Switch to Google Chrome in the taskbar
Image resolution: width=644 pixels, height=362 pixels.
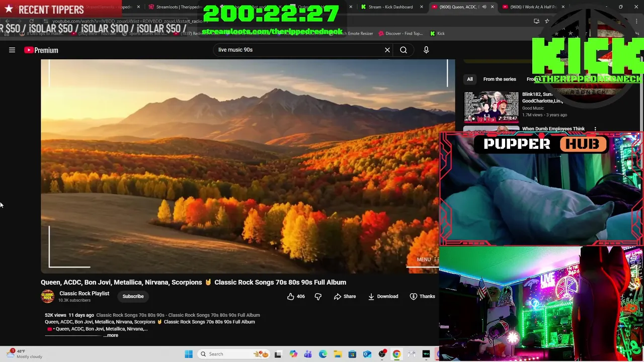click(x=396, y=354)
